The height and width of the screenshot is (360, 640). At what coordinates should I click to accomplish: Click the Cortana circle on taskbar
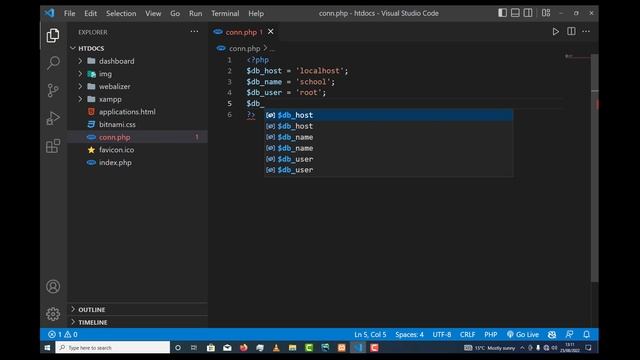click(178, 347)
